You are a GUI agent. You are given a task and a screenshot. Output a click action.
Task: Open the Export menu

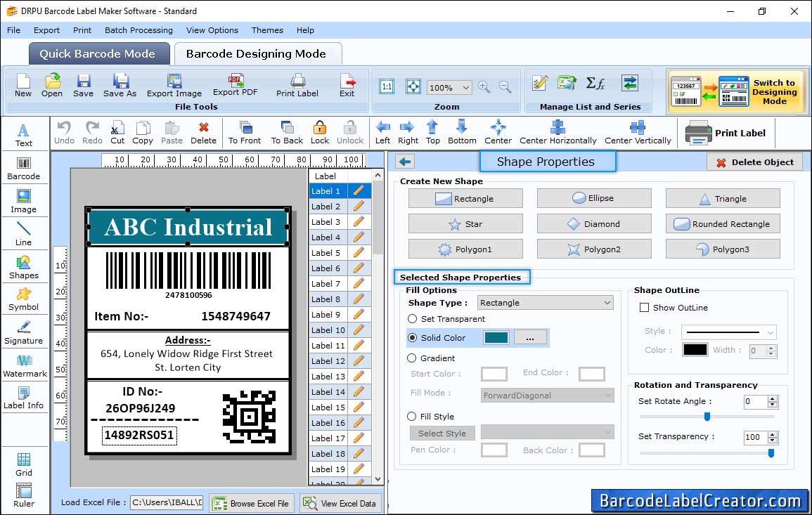coord(46,30)
